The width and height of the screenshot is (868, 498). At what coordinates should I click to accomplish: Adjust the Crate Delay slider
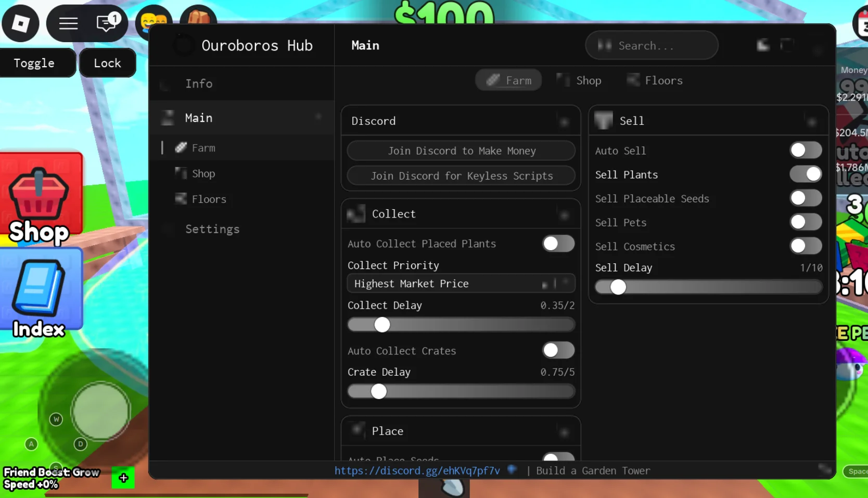[x=461, y=391]
